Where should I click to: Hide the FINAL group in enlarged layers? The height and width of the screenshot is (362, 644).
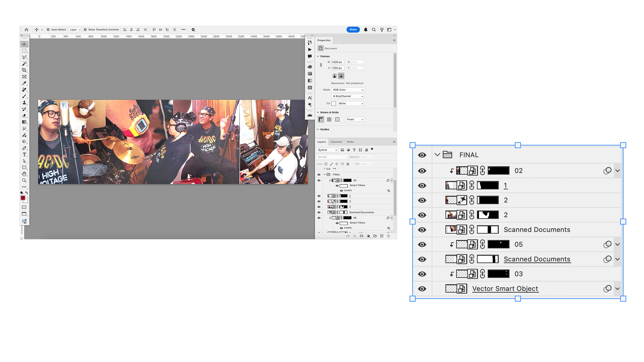(422, 155)
